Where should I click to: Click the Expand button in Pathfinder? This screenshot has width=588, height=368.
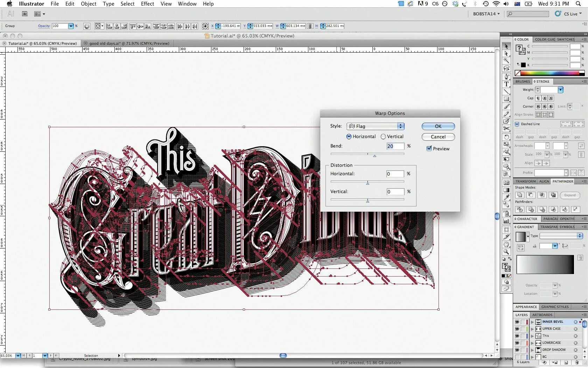[x=570, y=195]
